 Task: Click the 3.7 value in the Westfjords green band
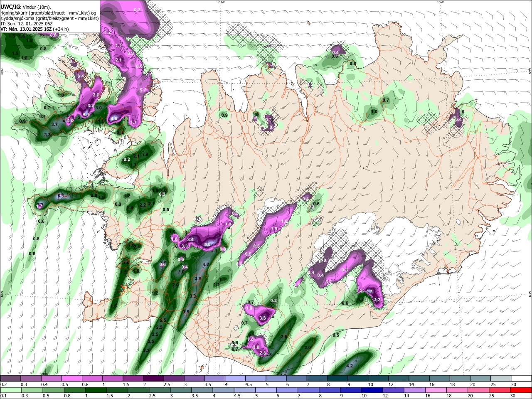click(54, 124)
